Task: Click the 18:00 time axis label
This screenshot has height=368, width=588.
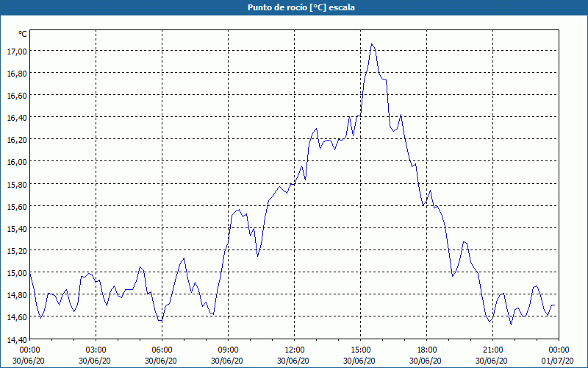Action: (427, 350)
